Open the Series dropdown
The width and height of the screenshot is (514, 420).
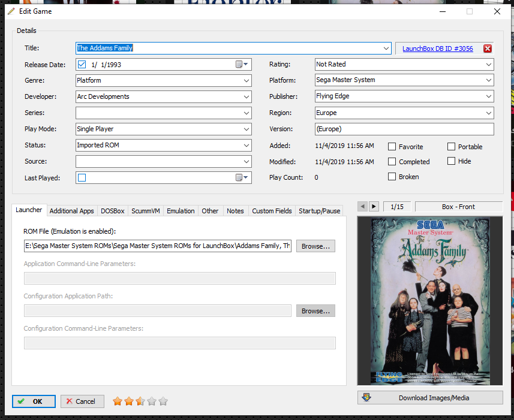(247, 113)
